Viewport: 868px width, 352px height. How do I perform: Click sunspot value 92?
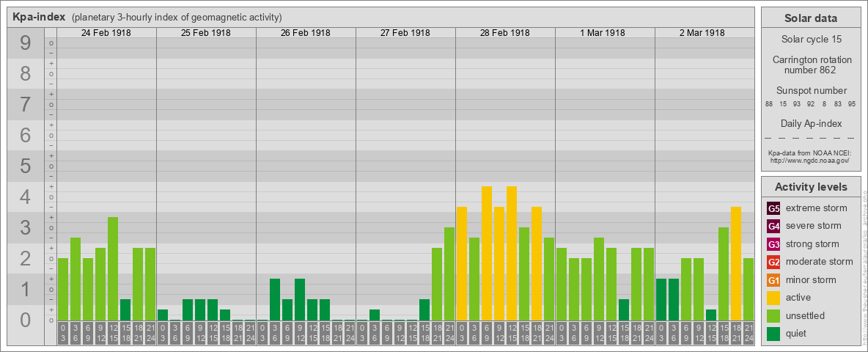tap(810, 104)
